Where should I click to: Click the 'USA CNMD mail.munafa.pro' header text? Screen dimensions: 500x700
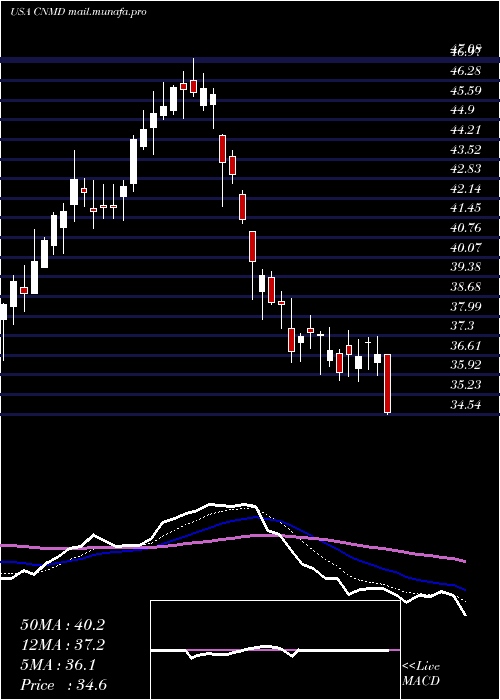79,12
